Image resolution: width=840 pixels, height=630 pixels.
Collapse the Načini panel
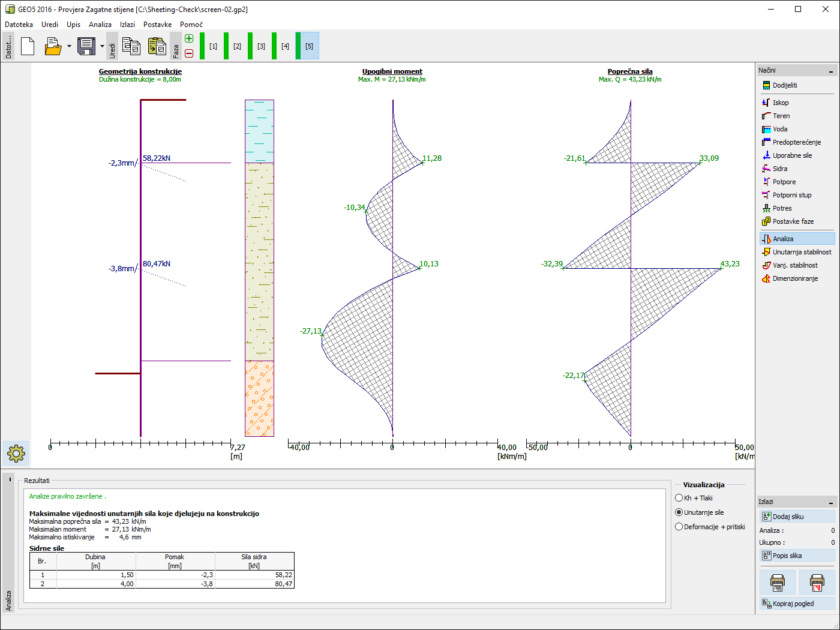coord(831,71)
